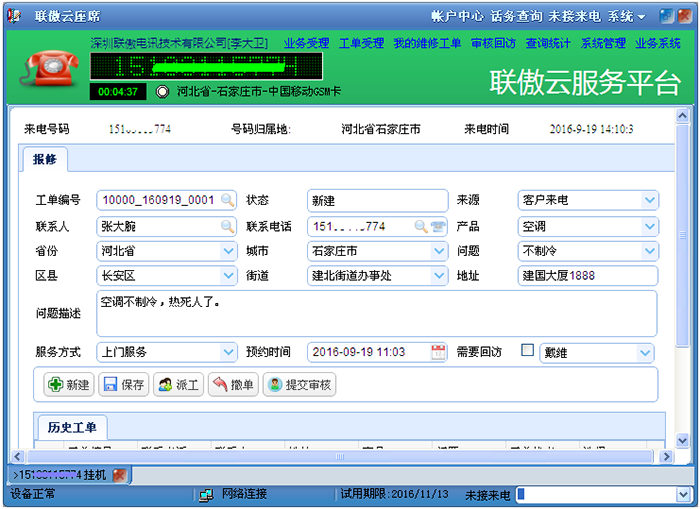Click search icon in 工单编号 field
700x509 pixels.
[228, 200]
